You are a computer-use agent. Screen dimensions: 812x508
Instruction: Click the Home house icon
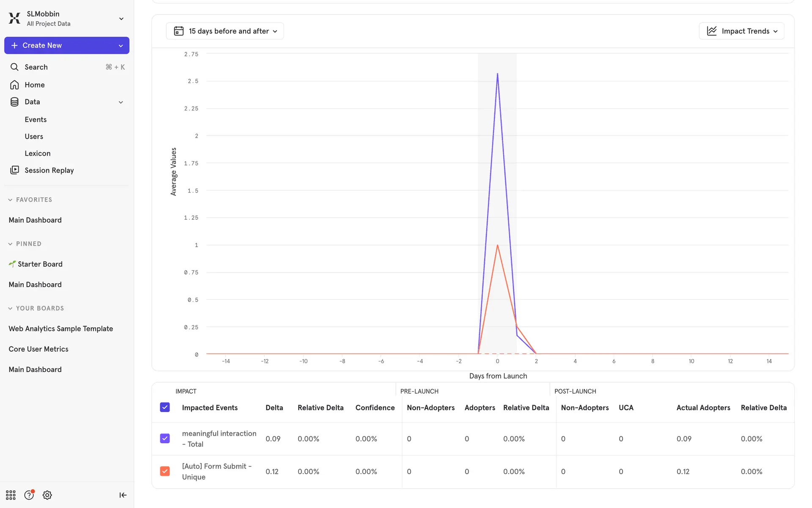pyautogui.click(x=14, y=85)
